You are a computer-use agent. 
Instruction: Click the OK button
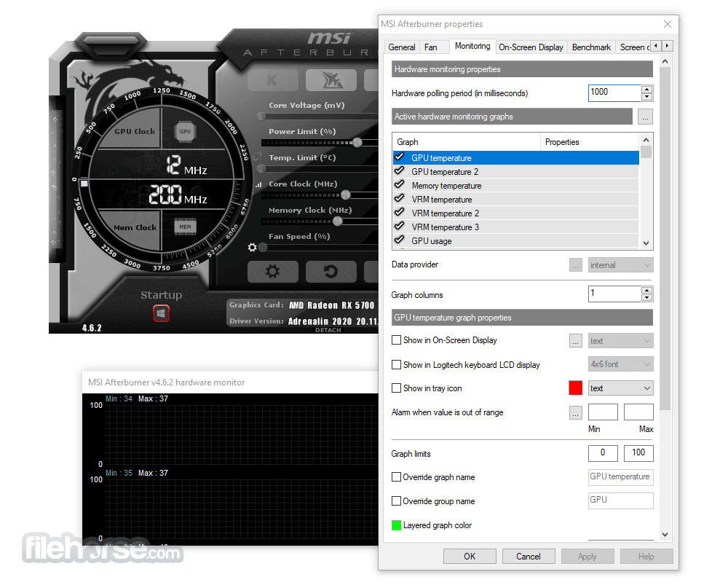tap(470, 556)
